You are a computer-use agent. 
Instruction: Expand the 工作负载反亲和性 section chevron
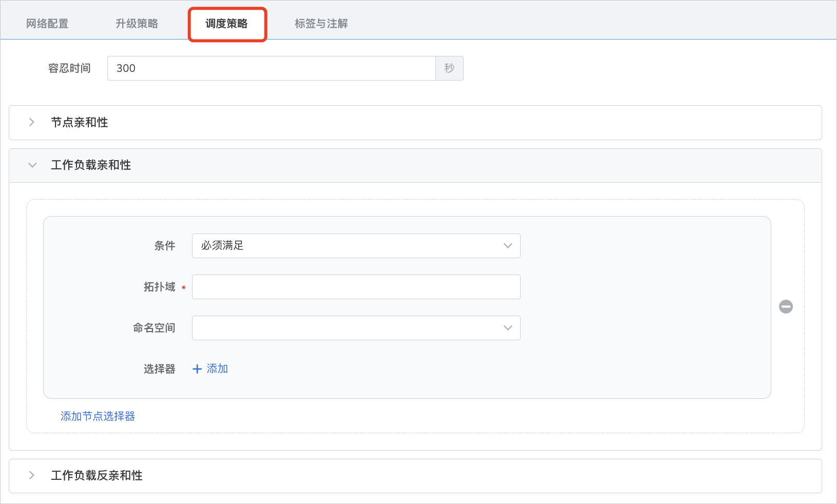(x=32, y=475)
